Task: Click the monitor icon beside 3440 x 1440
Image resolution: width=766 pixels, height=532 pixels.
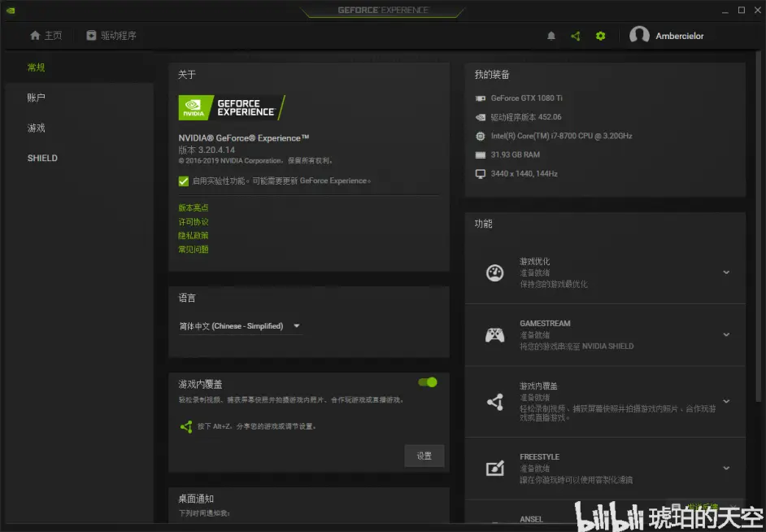Action: coord(481,174)
